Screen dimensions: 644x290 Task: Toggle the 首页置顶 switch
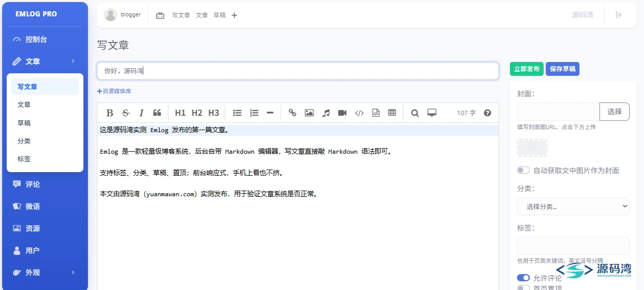click(523, 288)
